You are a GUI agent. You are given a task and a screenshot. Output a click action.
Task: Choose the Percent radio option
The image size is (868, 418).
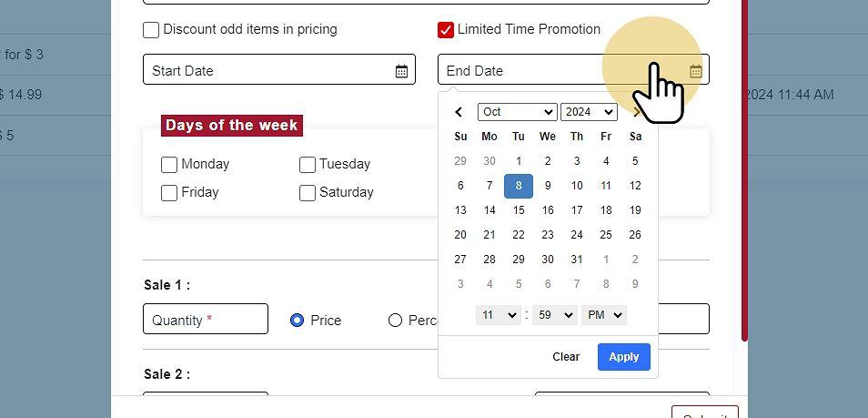pyautogui.click(x=395, y=321)
